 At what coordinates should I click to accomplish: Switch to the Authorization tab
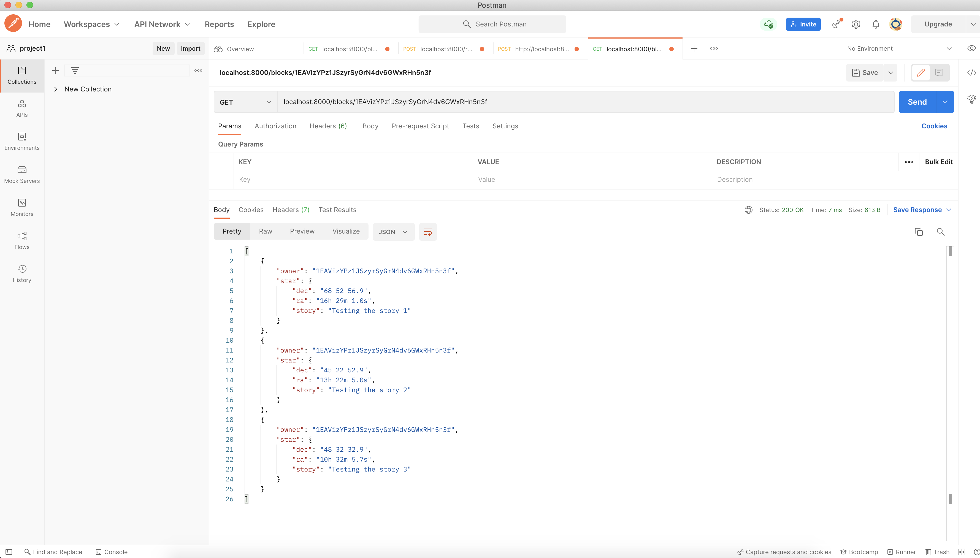coord(275,126)
